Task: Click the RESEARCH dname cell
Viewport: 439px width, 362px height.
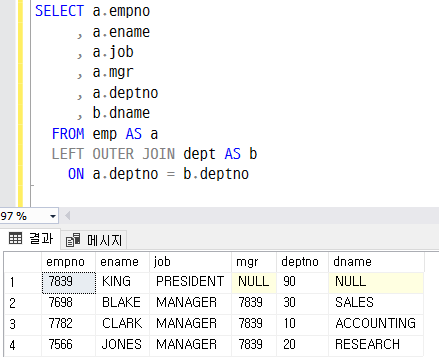Action: (376, 345)
